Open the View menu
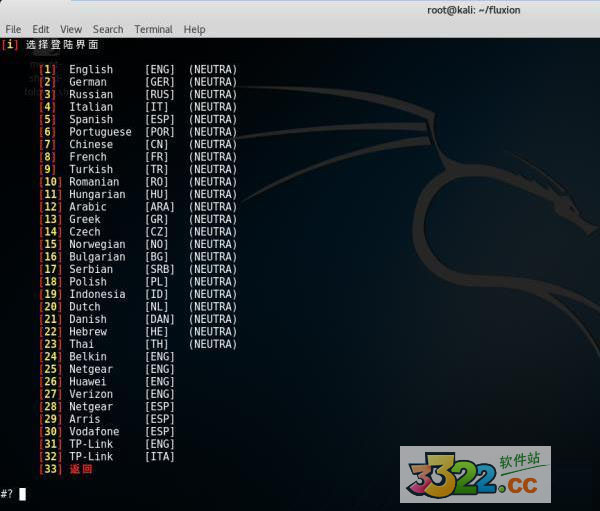Viewport: 600px width, 511px height. [x=71, y=29]
